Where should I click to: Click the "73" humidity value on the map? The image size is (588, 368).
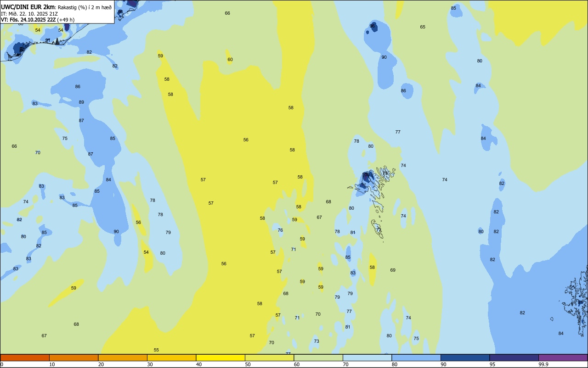317,341
